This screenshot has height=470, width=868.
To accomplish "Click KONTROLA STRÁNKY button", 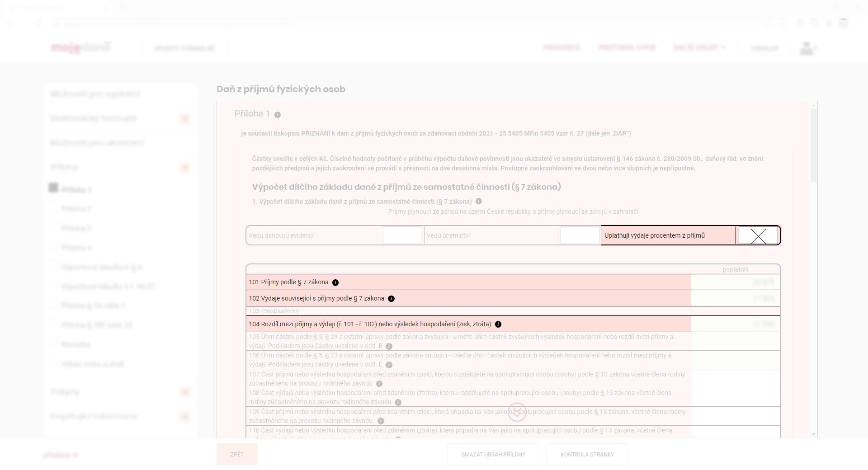I will point(587,454).
